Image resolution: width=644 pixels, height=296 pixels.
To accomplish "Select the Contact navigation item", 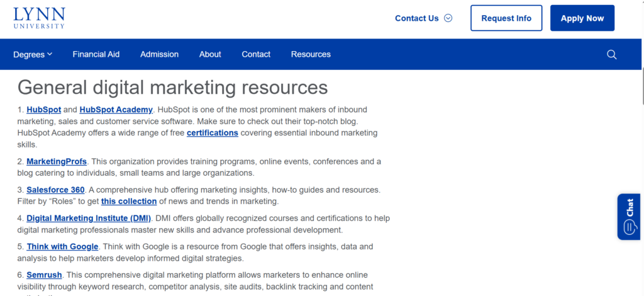I will [256, 54].
